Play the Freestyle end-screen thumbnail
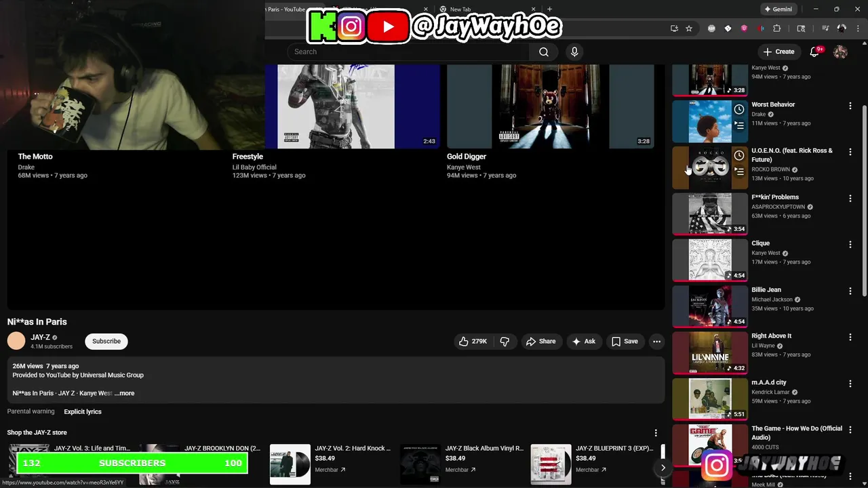 click(336, 106)
